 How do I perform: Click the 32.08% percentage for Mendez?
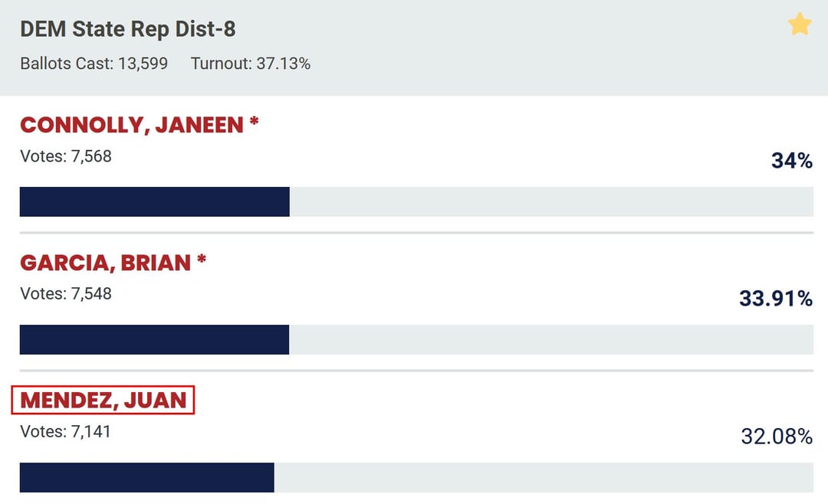point(777,437)
